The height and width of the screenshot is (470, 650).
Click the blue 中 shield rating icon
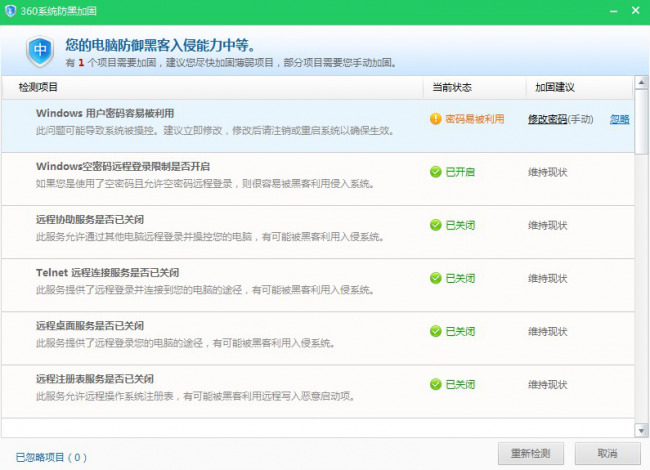click(x=39, y=51)
